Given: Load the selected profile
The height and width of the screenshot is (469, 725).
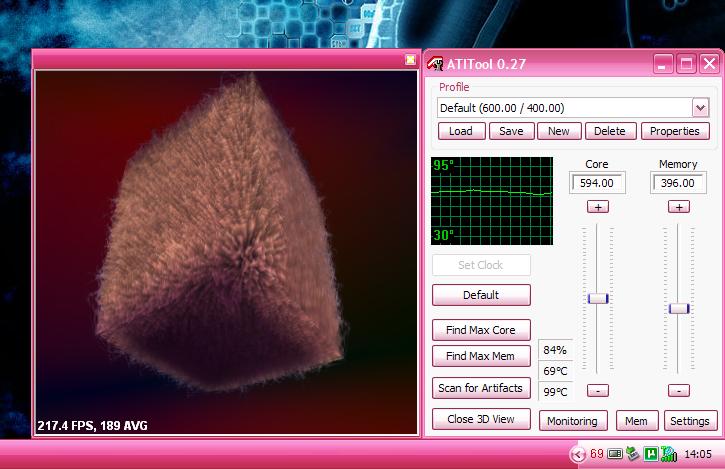Looking at the screenshot, I should pyautogui.click(x=461, y=131).
